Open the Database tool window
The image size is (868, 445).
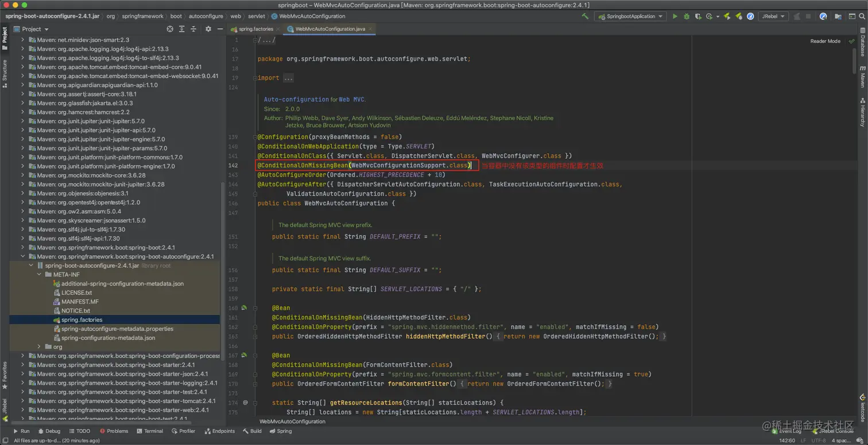tap(863, 41)
